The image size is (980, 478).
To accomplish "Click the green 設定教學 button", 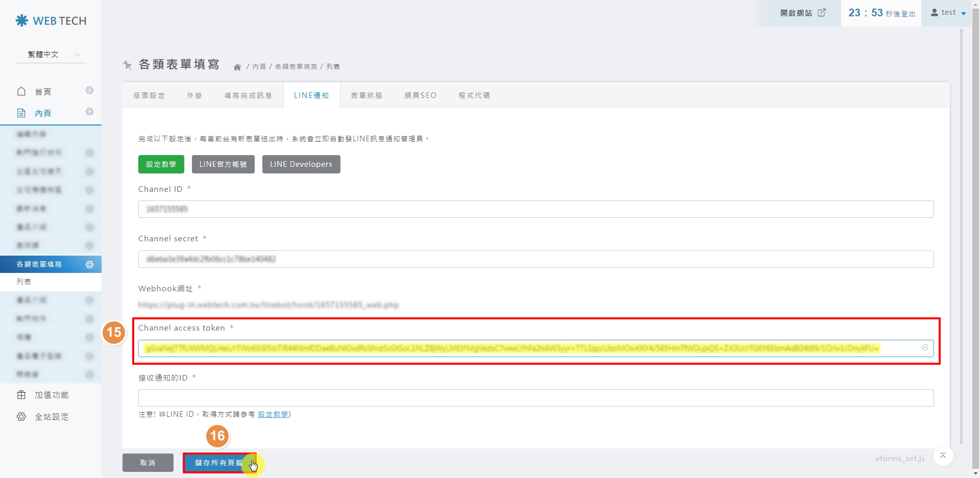I will [x=161, y=164].
